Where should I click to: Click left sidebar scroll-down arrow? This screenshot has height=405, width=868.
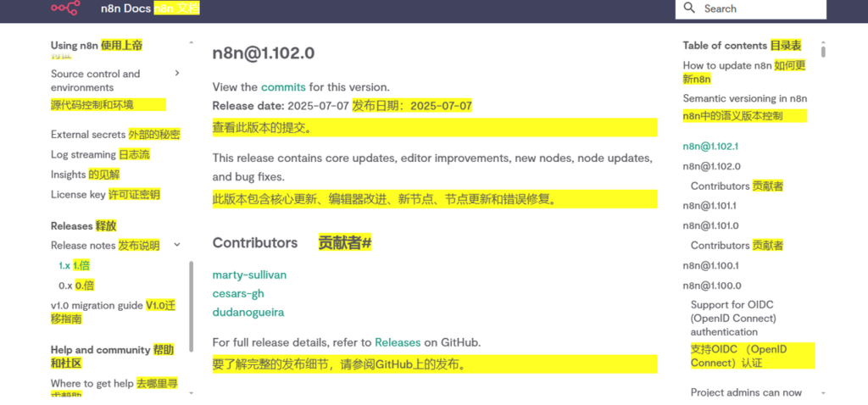(x=191, y=393)
